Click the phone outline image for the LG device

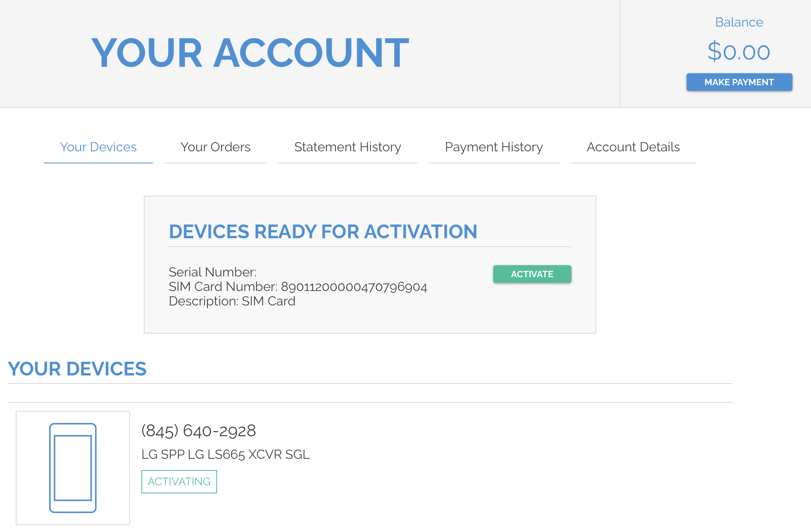click(72, 467)
